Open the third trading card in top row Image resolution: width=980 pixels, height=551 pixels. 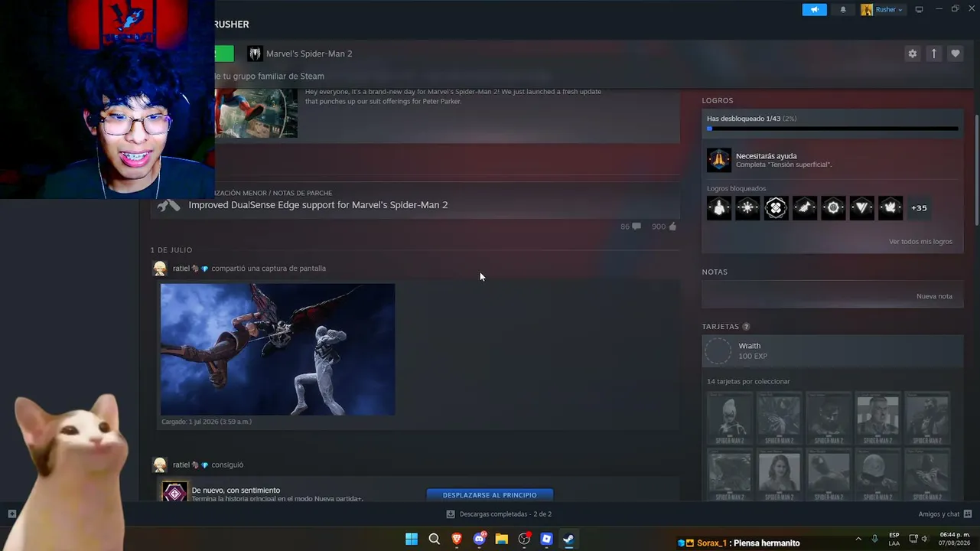[829, 419]
